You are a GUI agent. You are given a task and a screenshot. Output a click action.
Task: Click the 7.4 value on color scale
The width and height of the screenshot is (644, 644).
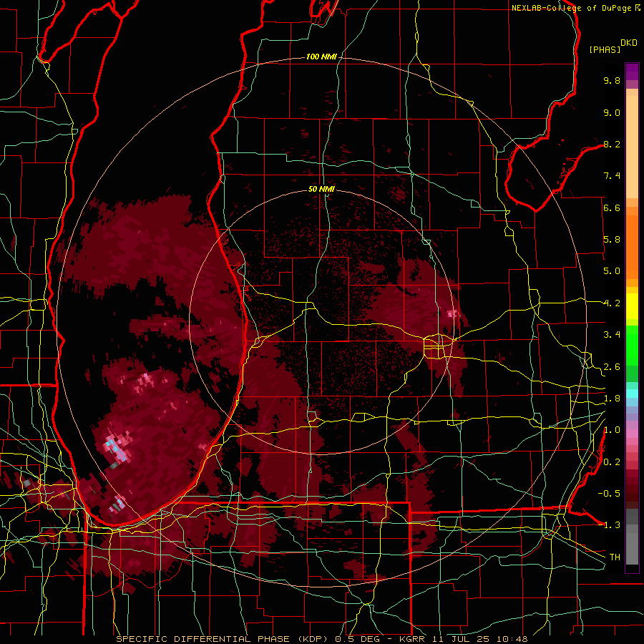[612, 176]
